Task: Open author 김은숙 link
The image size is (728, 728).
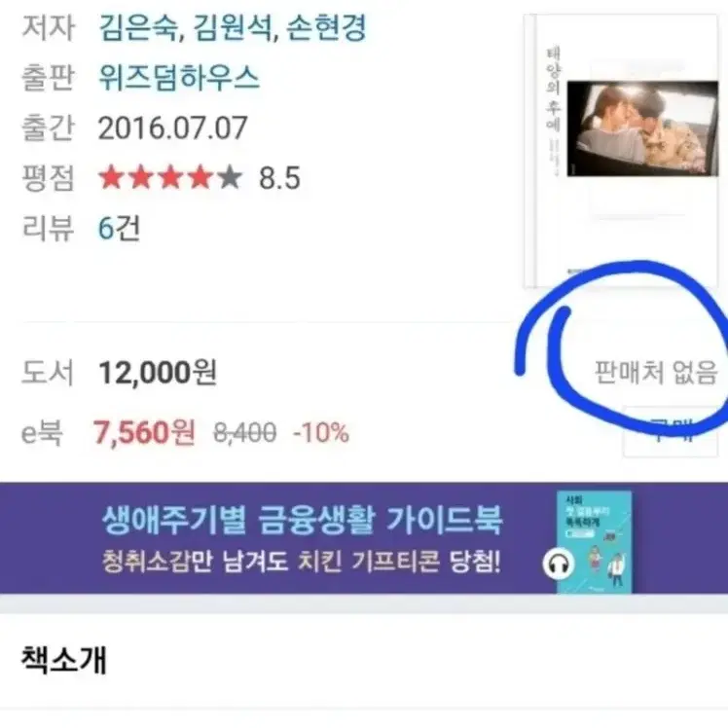Action: click(x=137, y=28)
